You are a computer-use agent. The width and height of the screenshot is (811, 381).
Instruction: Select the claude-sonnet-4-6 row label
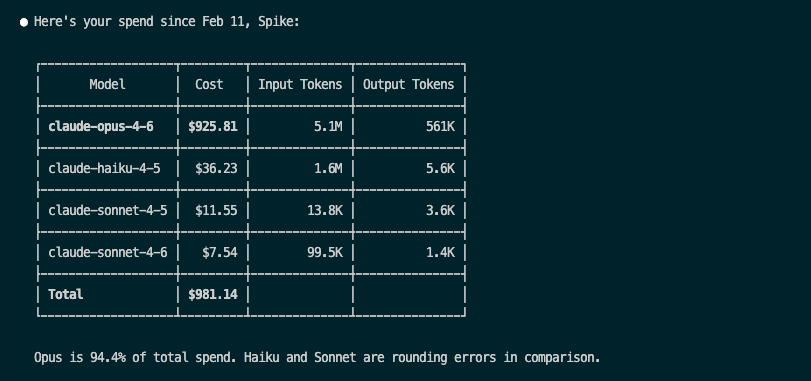(108, 252)
